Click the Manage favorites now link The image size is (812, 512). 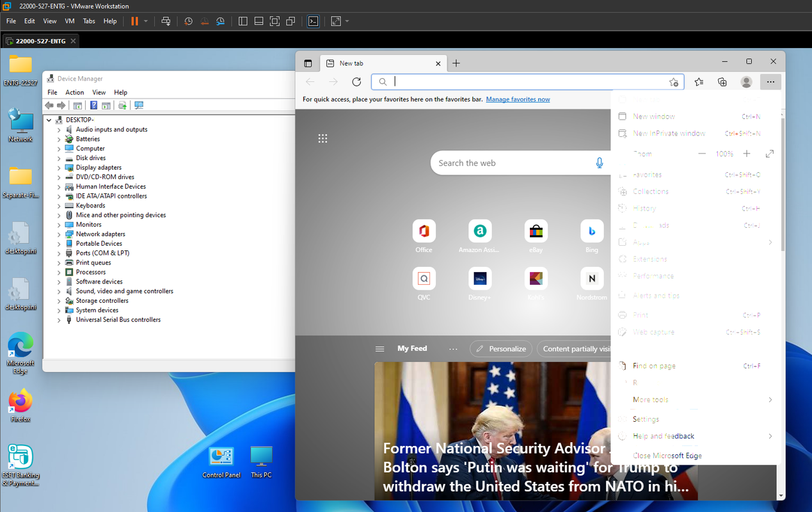[x=518, y=99]
